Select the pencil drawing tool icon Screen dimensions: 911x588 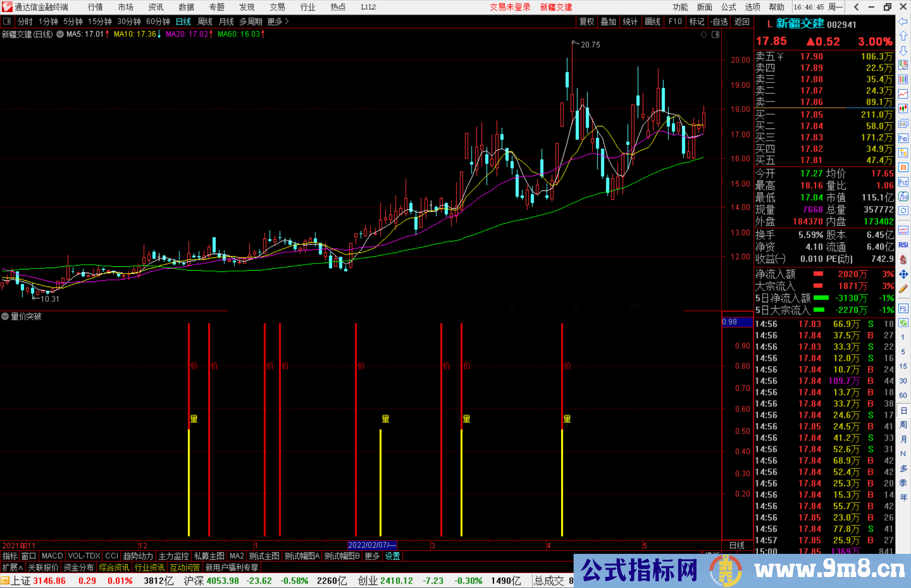click(903, 289)
